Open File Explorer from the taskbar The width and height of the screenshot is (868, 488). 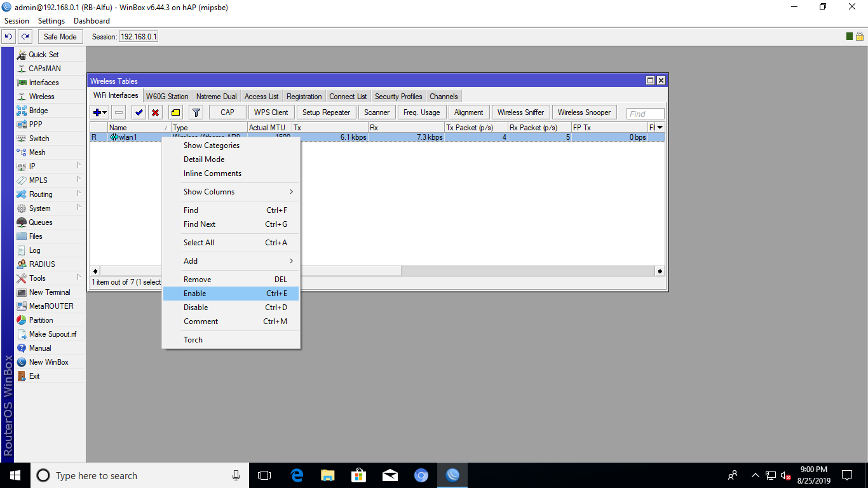[x=327, y=475]
